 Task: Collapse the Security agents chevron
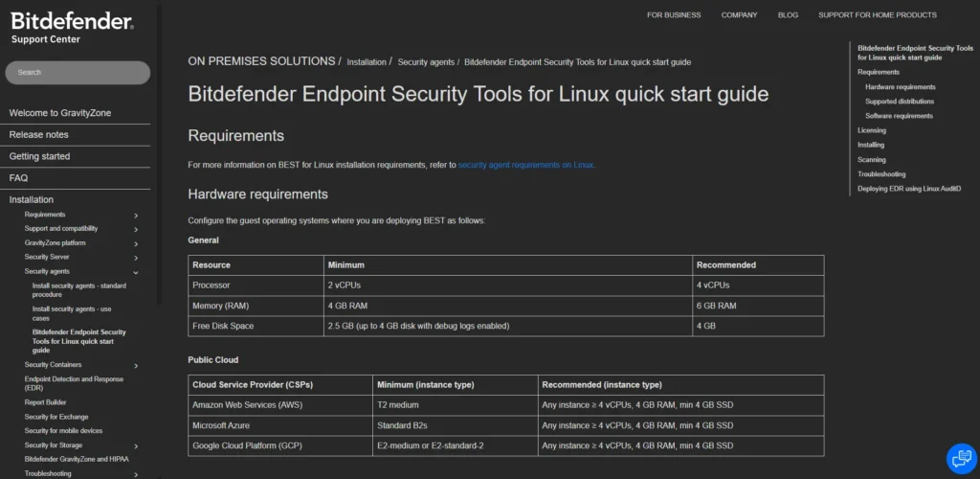pos(136,272)
